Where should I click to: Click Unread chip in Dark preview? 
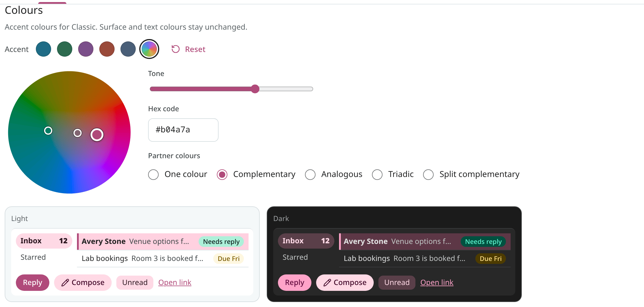pos(397,283)
